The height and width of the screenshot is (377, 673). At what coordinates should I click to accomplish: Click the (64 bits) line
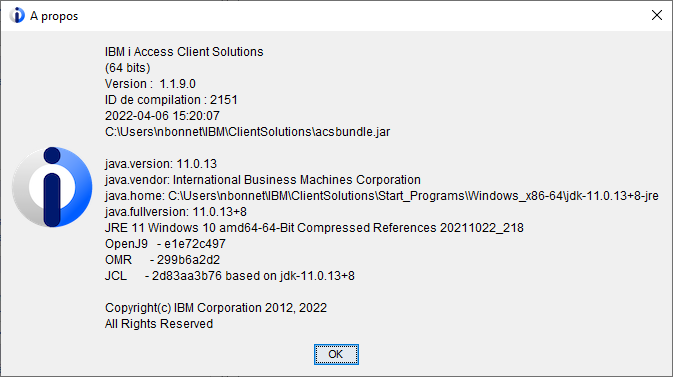tap(127, 68)
